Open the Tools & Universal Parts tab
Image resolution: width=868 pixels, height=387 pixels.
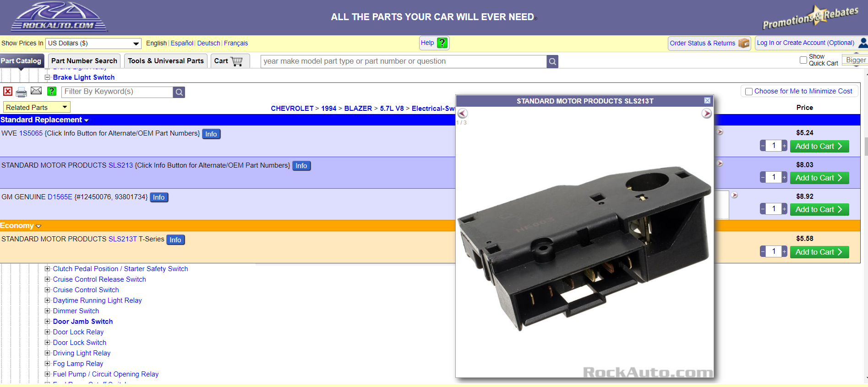click(x=166, y=61)
